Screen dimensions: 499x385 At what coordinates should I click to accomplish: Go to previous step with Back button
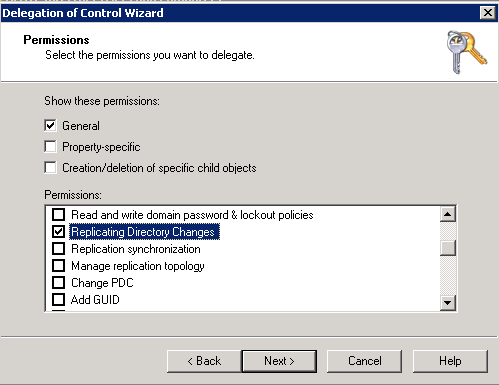coord(204,361)
